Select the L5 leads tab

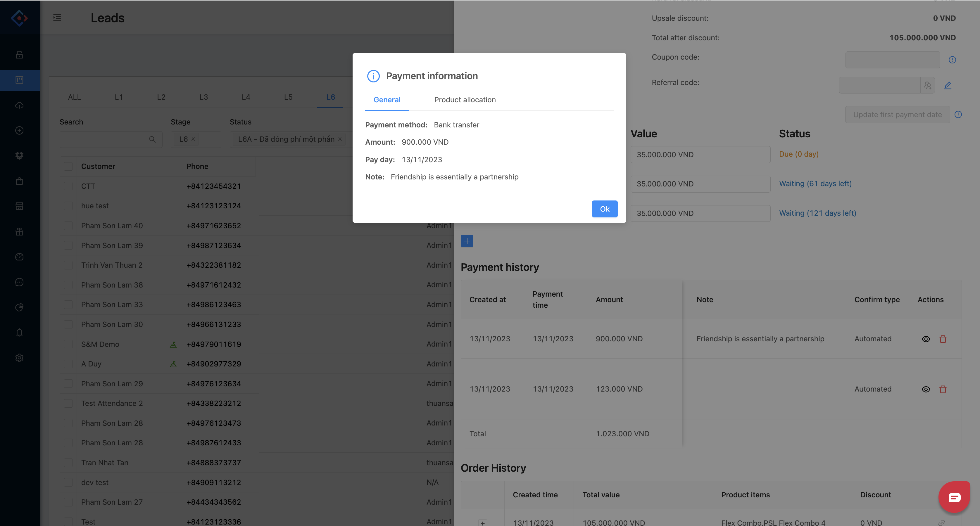click(288, 97)
